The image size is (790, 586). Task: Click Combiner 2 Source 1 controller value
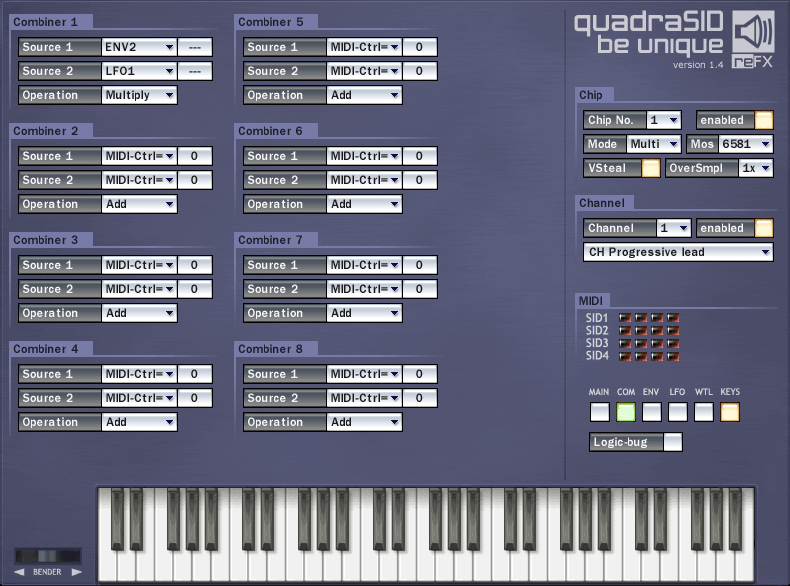pos(195,156)
